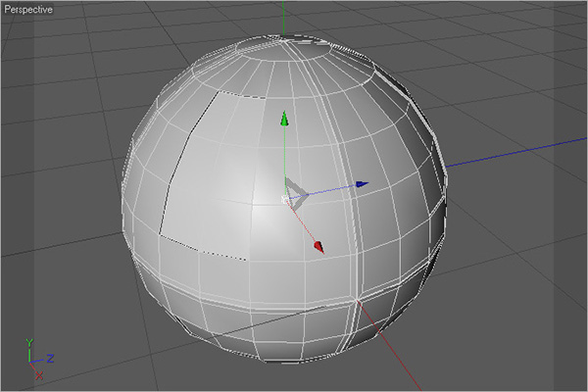
Task: Select the red X-axis arrow handle
Action: (x=319, y=246)
